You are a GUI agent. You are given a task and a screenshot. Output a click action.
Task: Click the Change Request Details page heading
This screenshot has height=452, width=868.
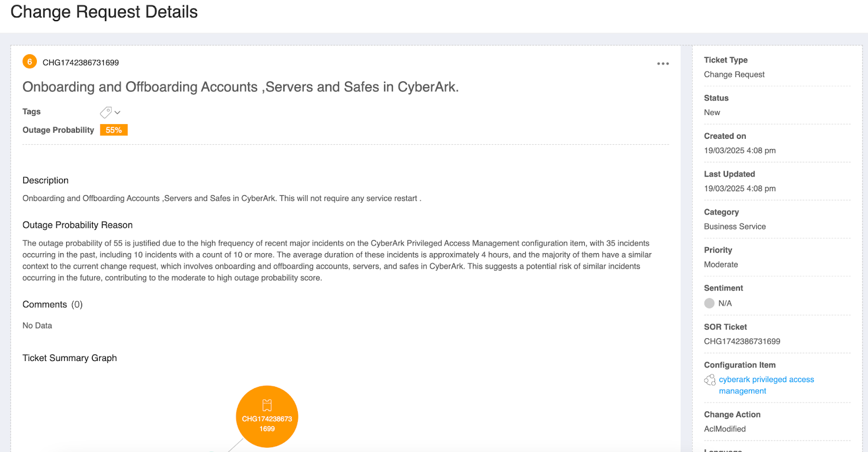[104, 12]
